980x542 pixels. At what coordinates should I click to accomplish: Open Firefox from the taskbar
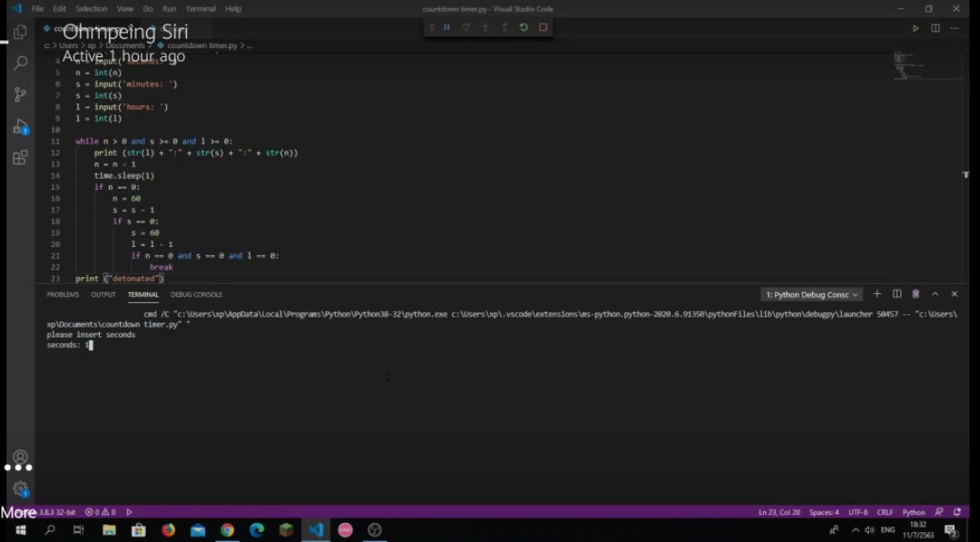pos(168,530)
